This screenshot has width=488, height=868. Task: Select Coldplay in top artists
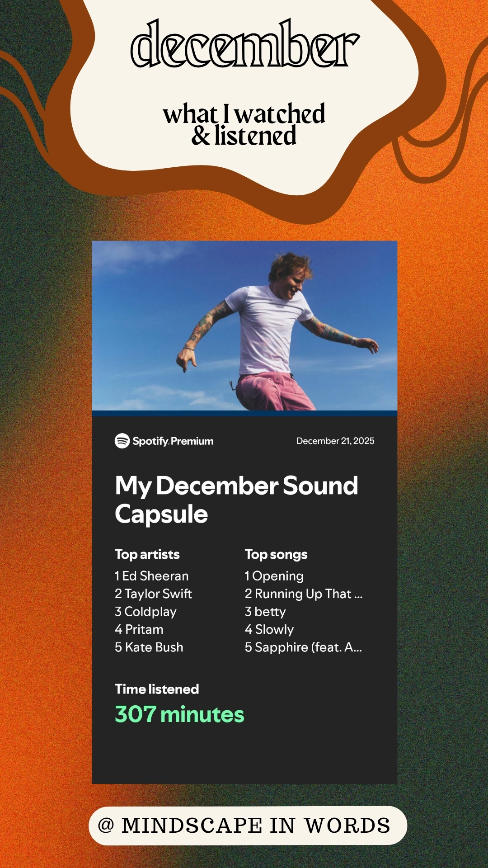click(145, 612)
